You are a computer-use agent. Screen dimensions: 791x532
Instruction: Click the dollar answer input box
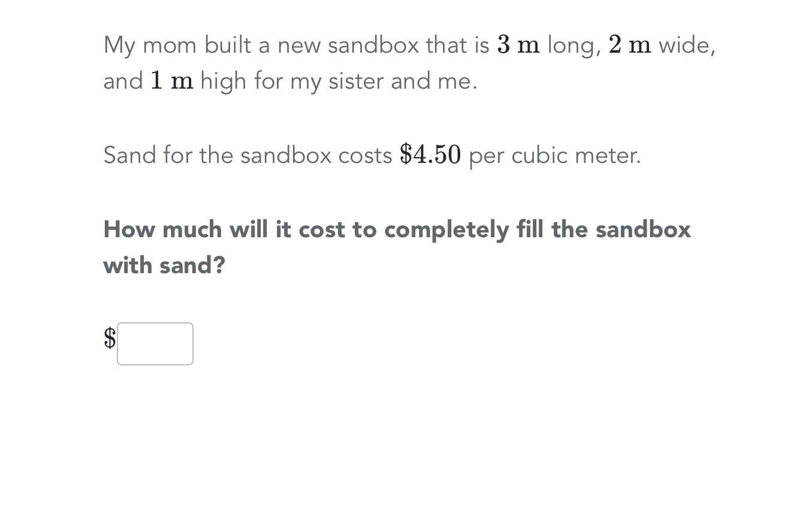coord(155,344)
